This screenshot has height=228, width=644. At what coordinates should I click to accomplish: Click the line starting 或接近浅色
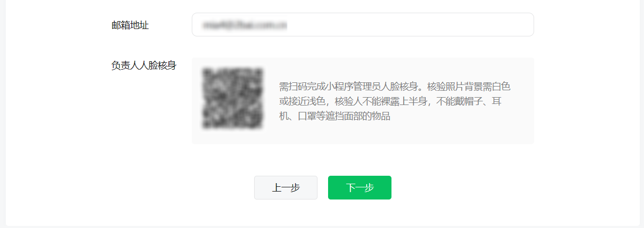390,101
